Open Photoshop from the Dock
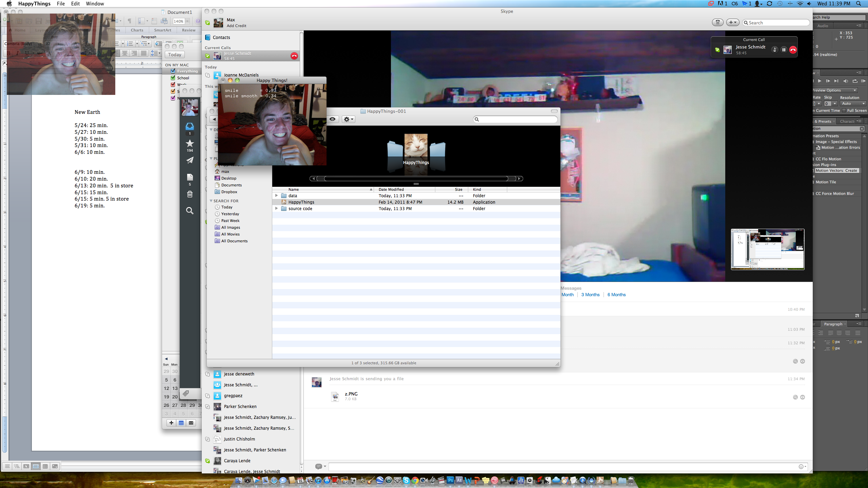This screenshot has width=868, height=488. pos(450,480)
